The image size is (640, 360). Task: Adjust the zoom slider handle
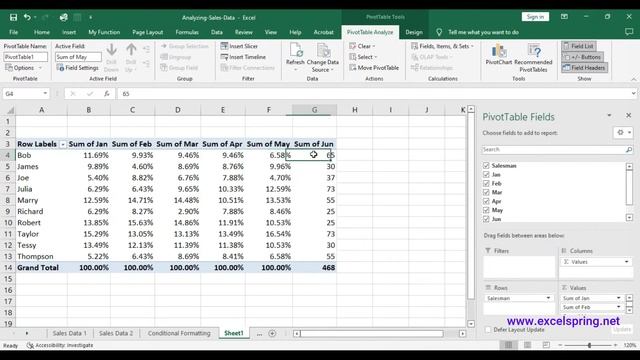pyautogui.click(x=589, y=345)
